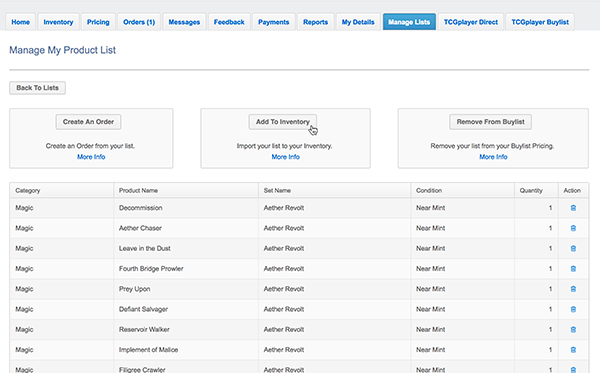Delete the Aether Chaser row via trash icon
This screenshot has width=600, height=373.
573,228
